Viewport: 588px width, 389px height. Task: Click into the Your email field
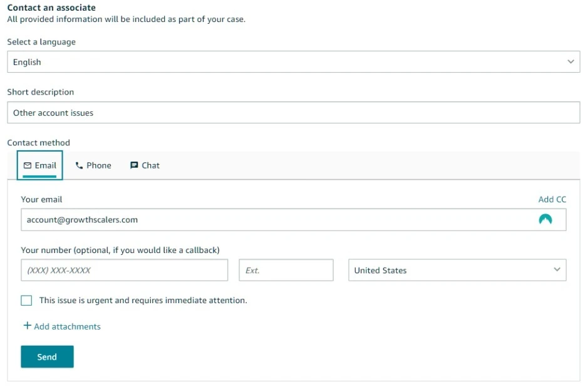(294, 220)
